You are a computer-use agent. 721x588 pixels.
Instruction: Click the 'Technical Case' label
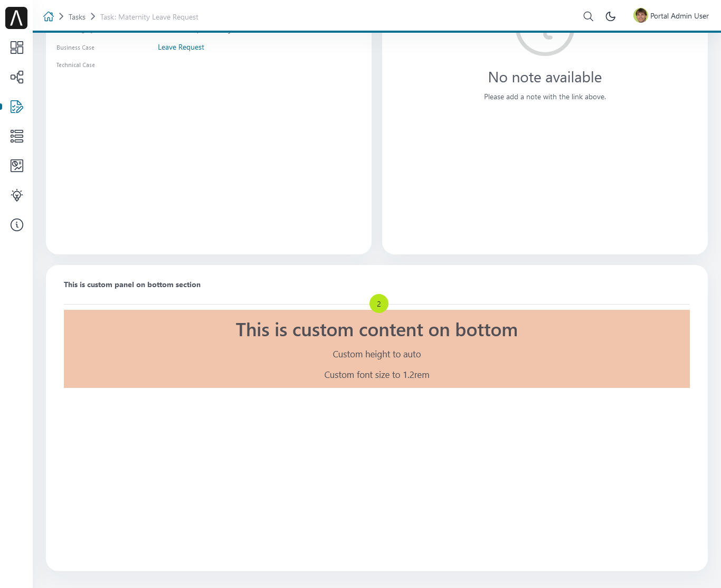(76, 65)
